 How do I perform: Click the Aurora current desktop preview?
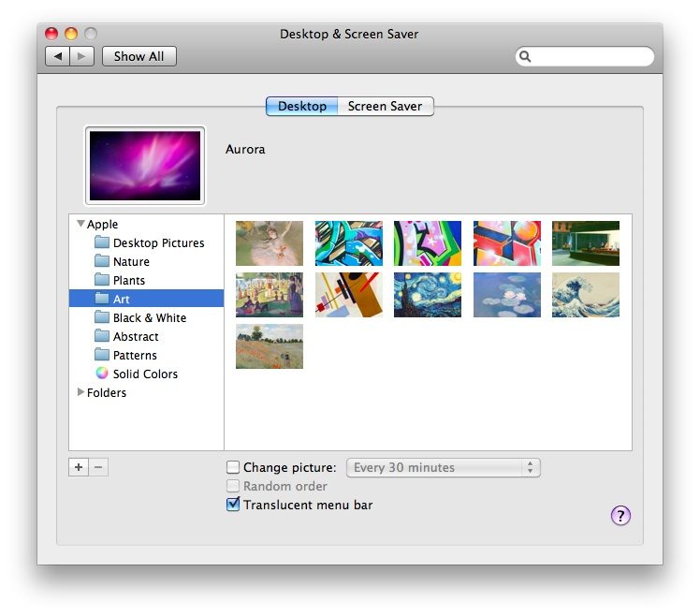(145, 166)
